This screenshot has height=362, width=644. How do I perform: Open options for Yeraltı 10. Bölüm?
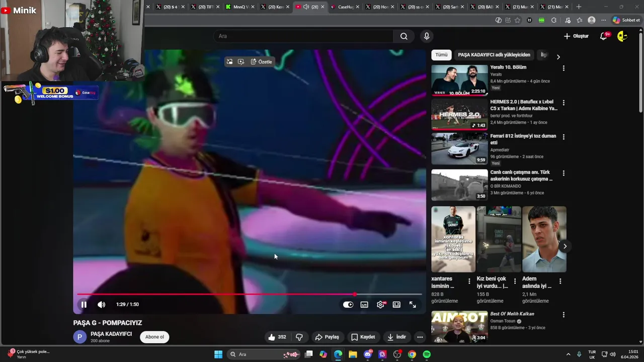coord(563,68)
